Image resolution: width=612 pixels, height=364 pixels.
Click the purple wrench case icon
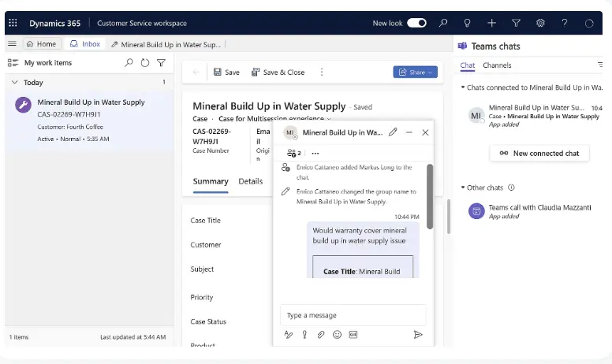[23, 105]
